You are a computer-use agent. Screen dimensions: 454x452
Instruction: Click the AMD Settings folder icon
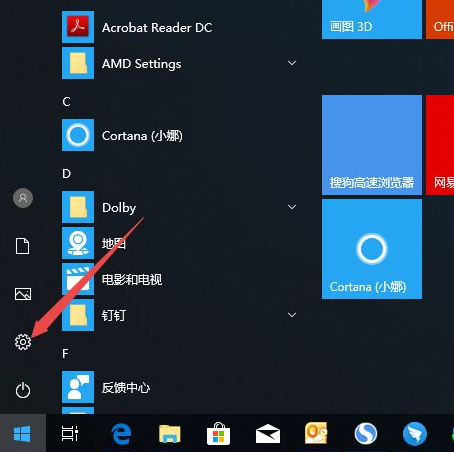pos(78,63)
